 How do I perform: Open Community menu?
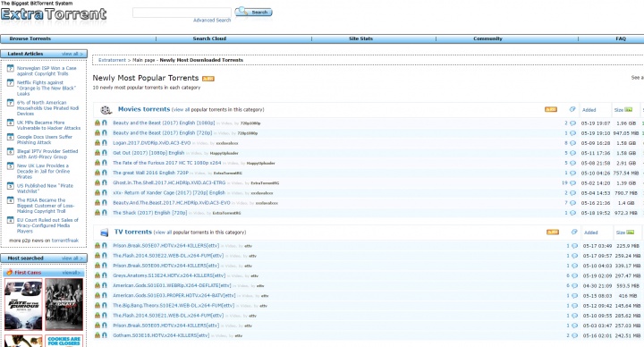487,38
